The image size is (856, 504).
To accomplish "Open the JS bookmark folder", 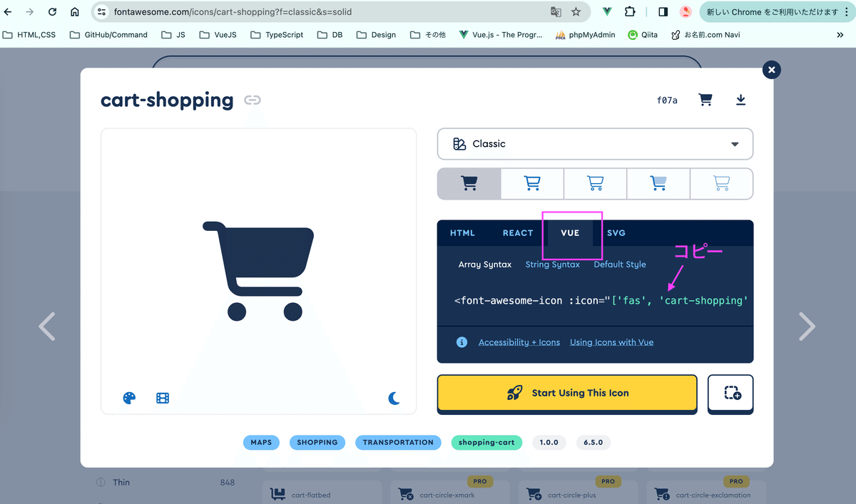I will pos(173,34).
